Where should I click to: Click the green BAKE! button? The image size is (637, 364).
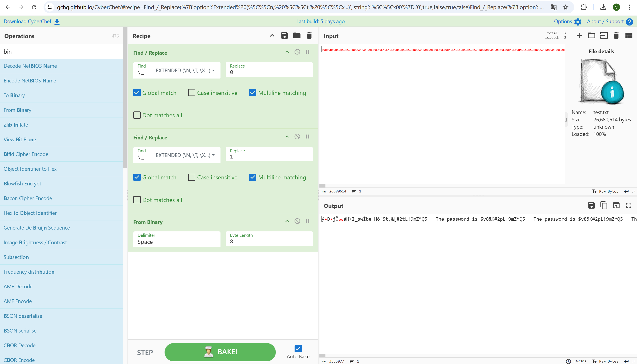tap(220, 352)
